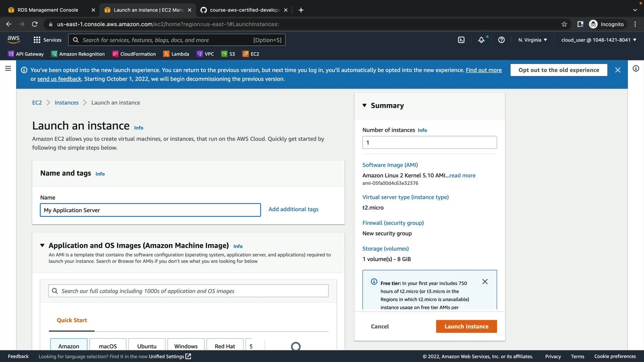Dismiss the Free tier info box
The width and height of the screenshot is (644, 362).
point(485,282)
